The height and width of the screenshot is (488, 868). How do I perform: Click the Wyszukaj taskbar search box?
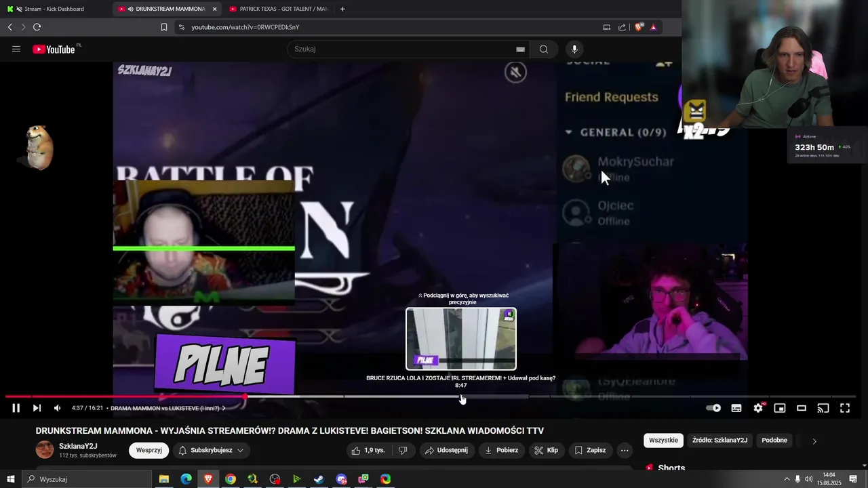coord(87,479)
